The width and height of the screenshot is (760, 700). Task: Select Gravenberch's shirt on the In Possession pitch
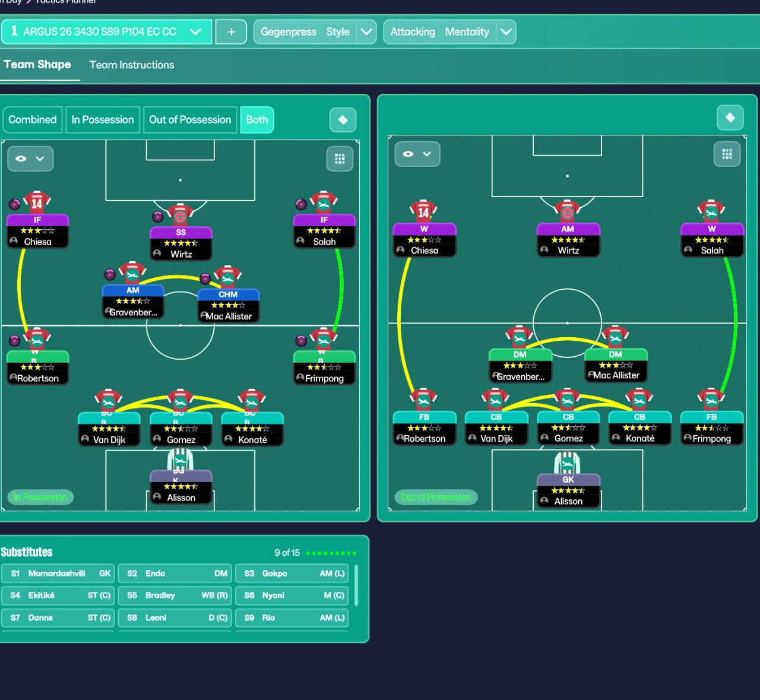(132, 273)
